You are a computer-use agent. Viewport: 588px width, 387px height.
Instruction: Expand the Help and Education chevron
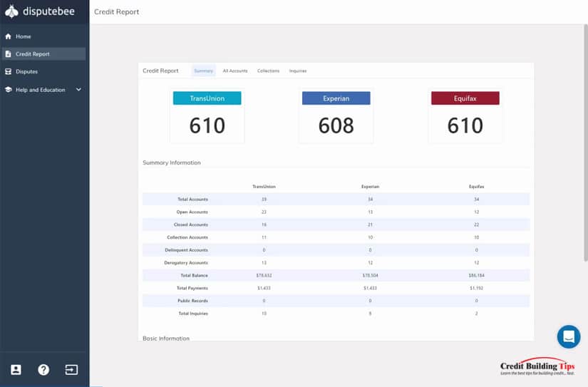pyautogui.click(x=78, y=90)
